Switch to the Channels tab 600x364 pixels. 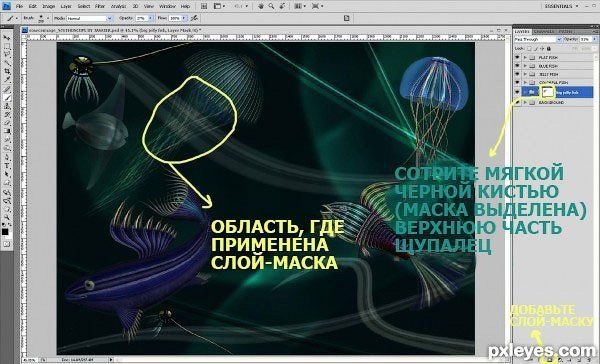[x=543, y=31]
